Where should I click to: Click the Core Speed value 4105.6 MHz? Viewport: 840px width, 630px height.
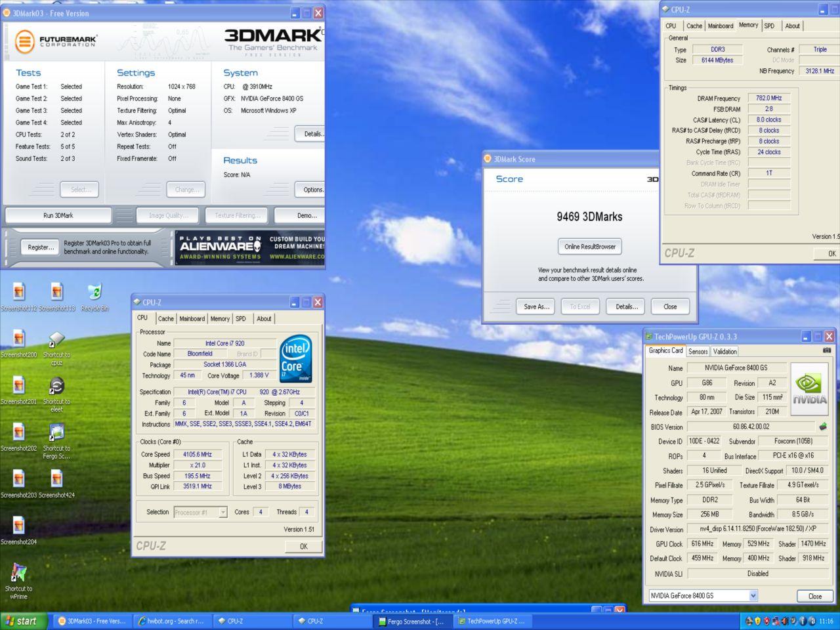point(198,454)
